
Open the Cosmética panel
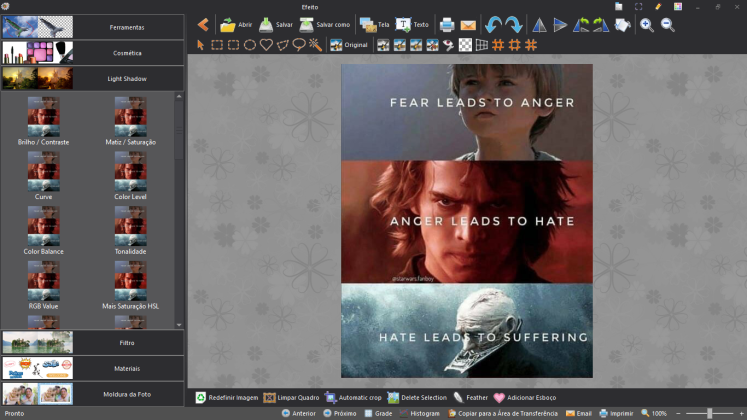(92, 53)
